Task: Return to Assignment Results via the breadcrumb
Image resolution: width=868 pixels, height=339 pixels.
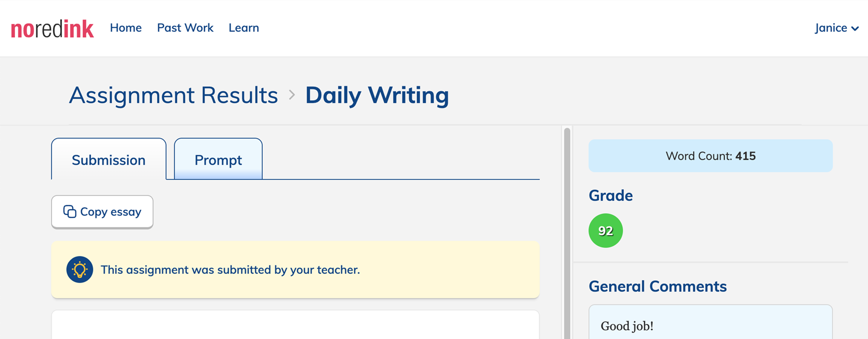Action: click(173, 95)
